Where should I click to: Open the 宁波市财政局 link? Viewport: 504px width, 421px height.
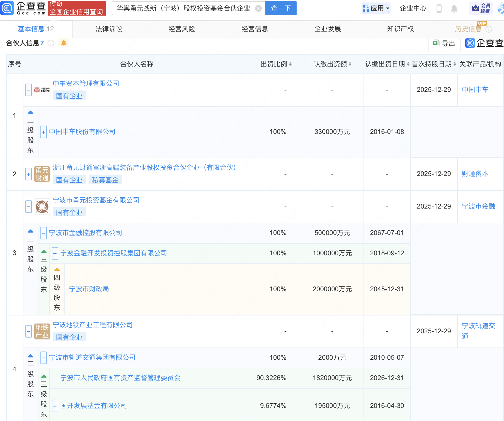point(89,289)
